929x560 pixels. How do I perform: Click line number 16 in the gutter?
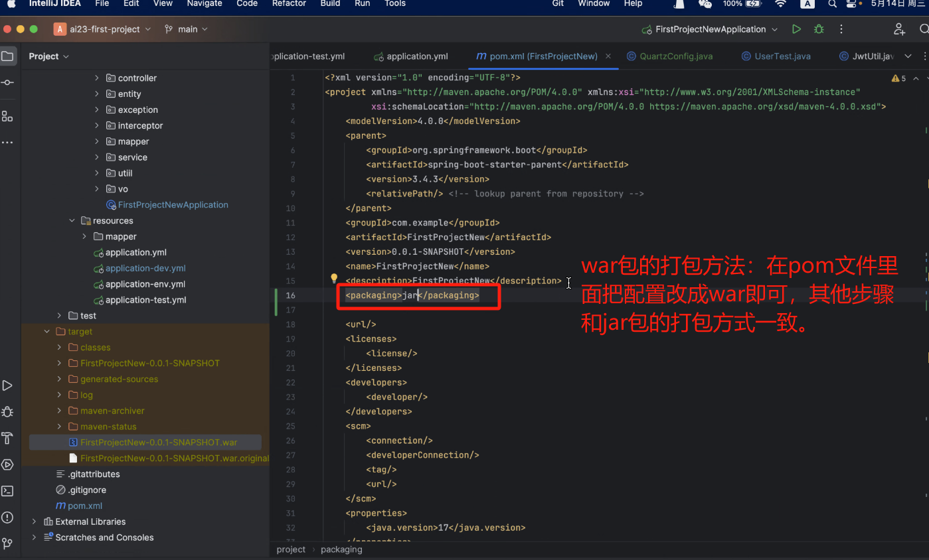click(x=290, y=295)
